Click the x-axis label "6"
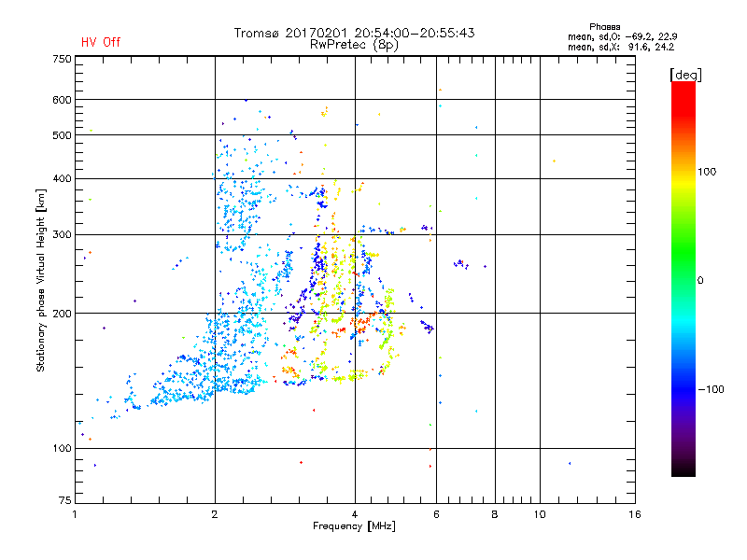This screenshot has height=560, width=747. 436,514
